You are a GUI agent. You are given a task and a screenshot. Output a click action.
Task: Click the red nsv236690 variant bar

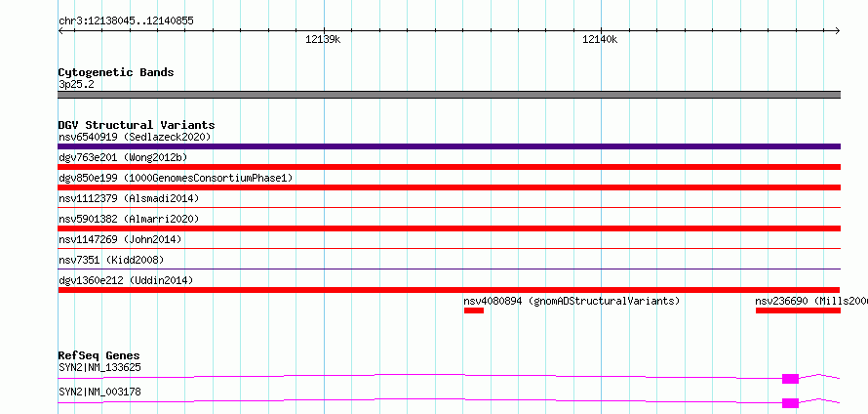pyautogui.click(x=798, y=310)
